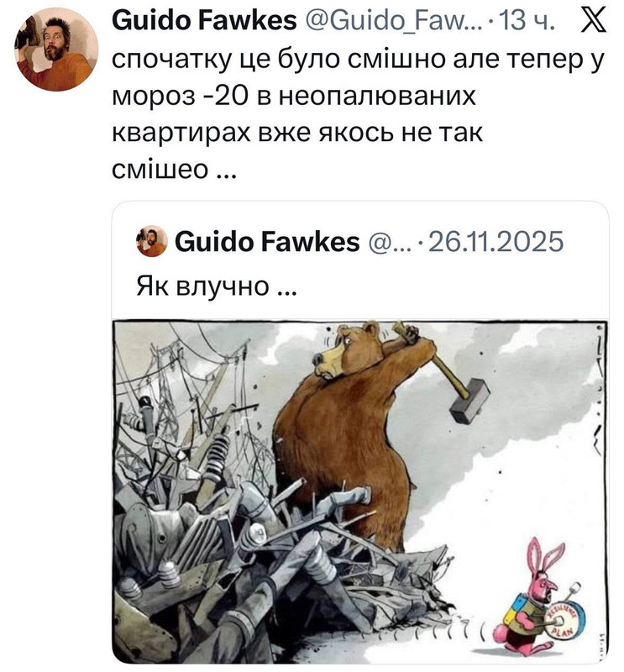Click the sledgehammer head in the cartoon
624x672 pixels.
pos(470,401)
